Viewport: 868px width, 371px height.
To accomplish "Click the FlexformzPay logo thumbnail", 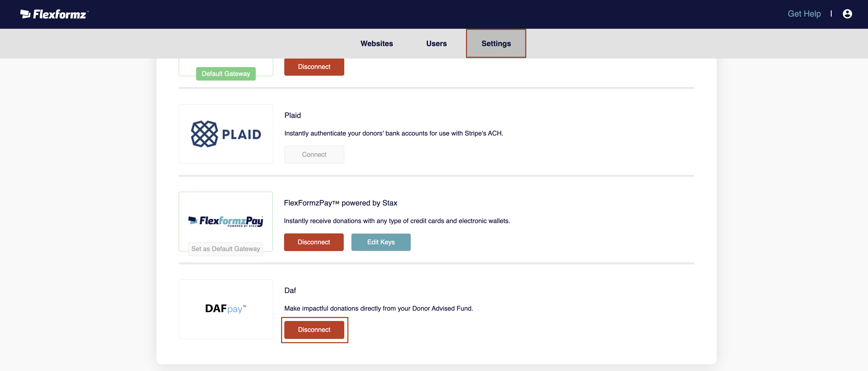I will 226,220.
